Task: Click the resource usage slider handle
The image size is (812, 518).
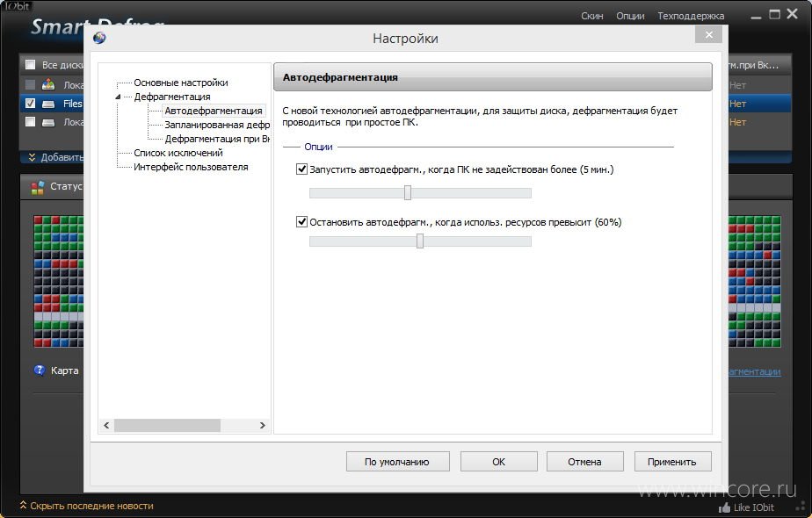Action: (x=420, y=241)
